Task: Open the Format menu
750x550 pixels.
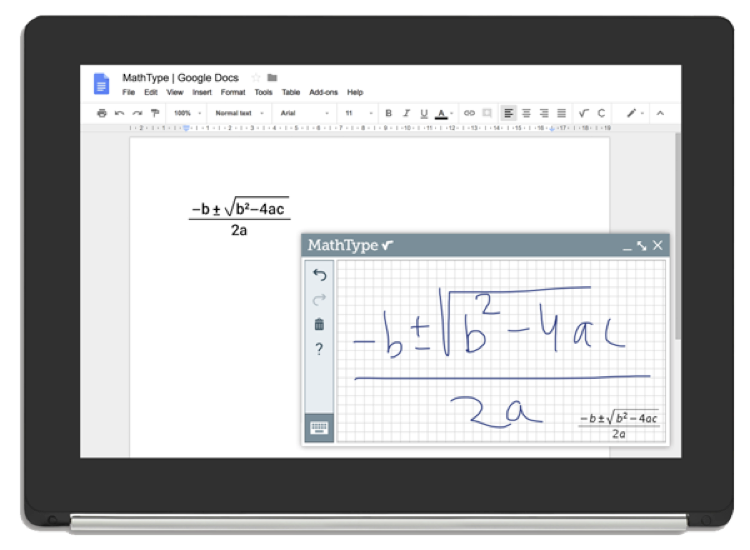Action: [232, 92]
